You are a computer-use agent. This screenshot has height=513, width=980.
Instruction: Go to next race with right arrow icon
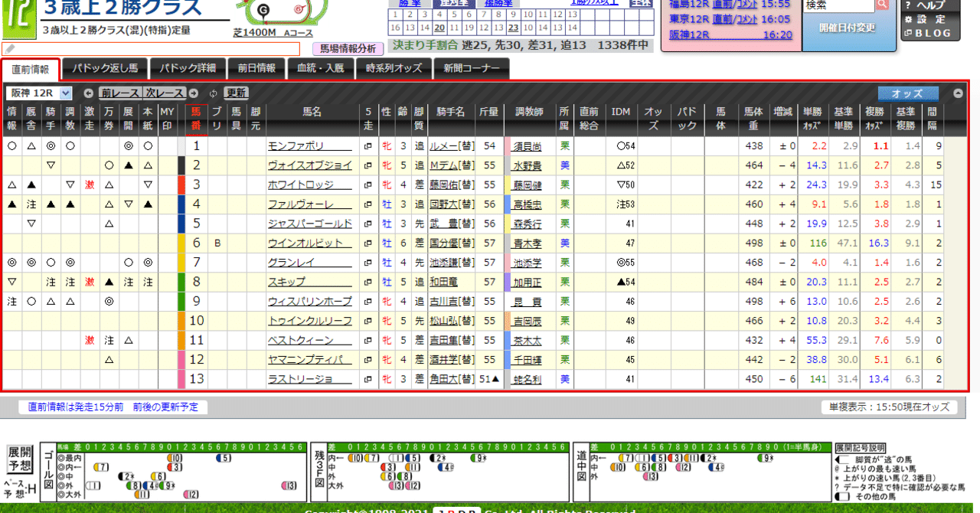click(192, 93)
